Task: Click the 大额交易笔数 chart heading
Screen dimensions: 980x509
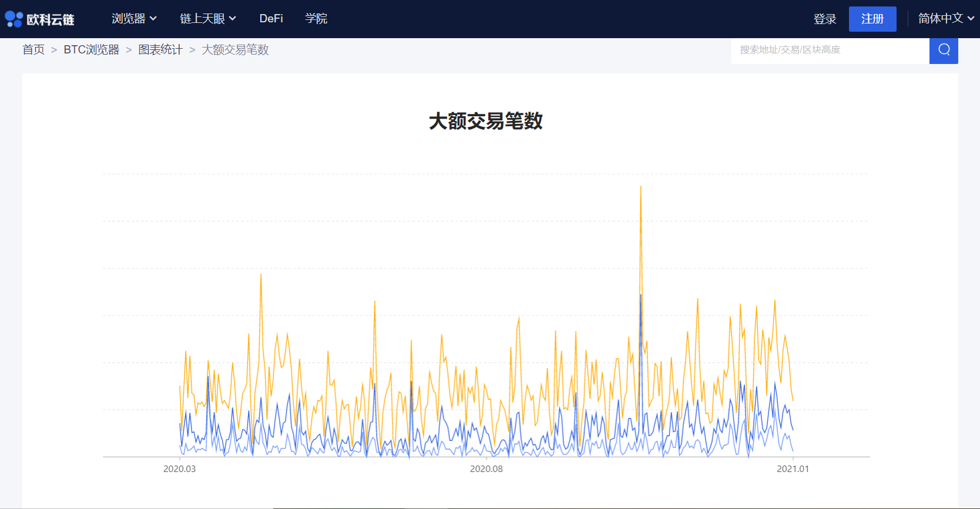Action: coord(486,122)
